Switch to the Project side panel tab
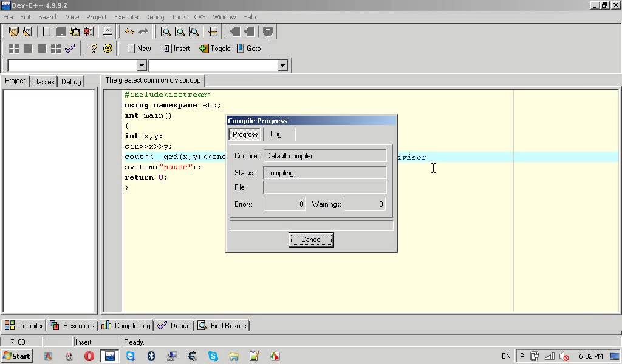The width and height of the screenshot is (622, 364). click(15, 81)
